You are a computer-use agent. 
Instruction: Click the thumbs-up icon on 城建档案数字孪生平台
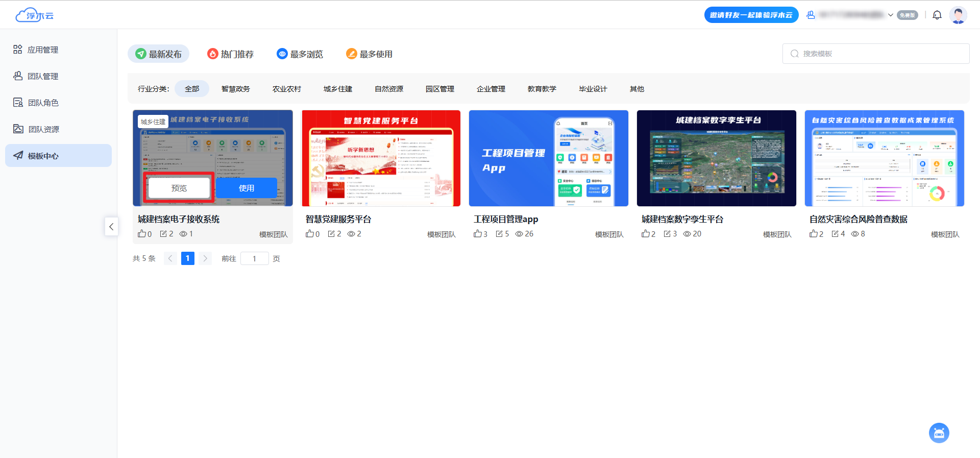(646, 234)
